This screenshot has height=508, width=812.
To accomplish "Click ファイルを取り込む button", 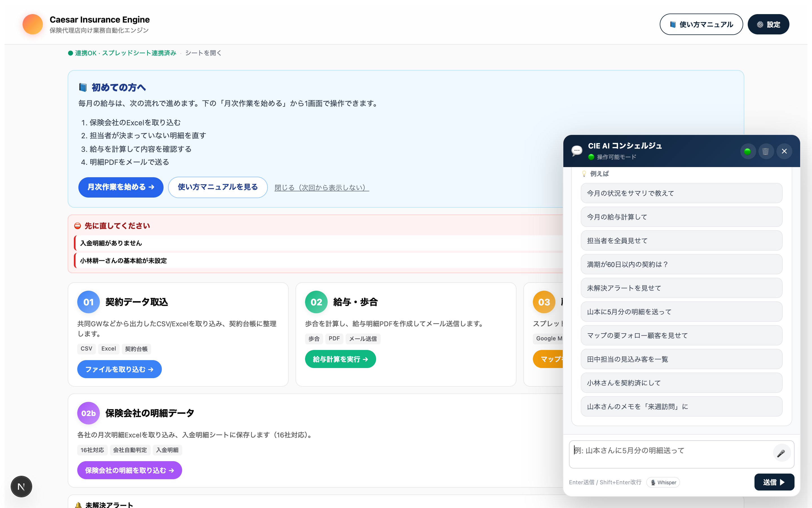I will coord(120,369).
